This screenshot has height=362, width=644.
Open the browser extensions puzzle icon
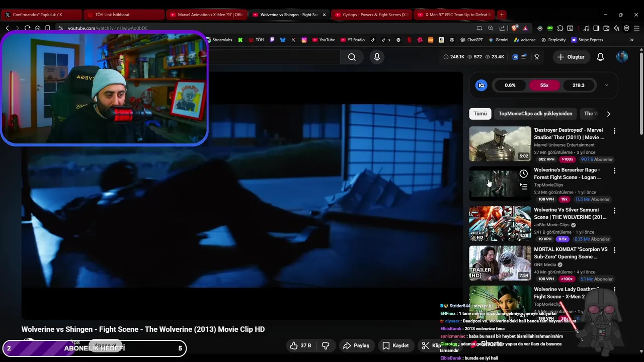tap(560, 28)
